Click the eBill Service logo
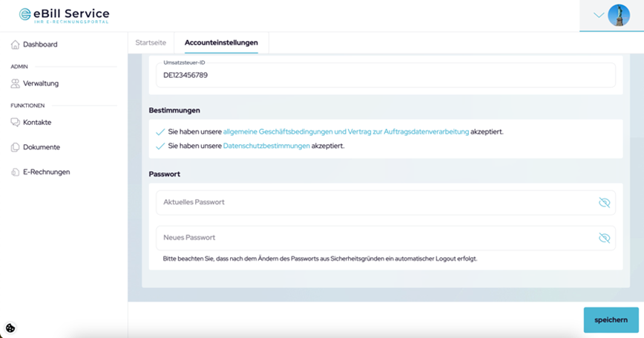 [64, 15]
